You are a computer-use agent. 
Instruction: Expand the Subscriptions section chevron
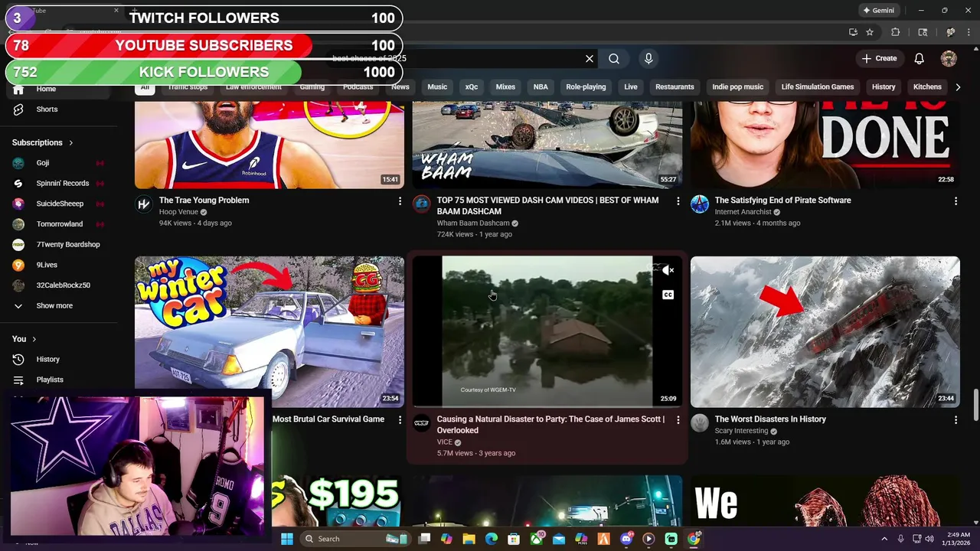point(71,143)
